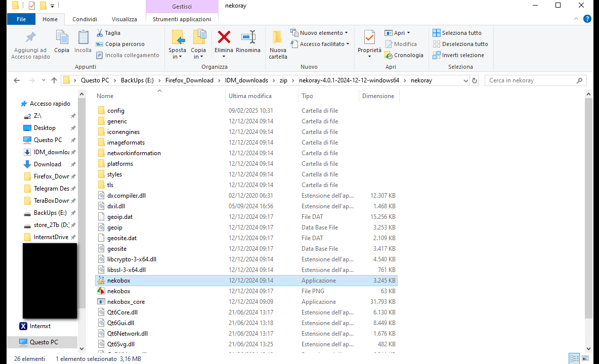This screenshot has width=599, height=364.
Task: Switch to details view layout icon
Action: pos(575,358)
